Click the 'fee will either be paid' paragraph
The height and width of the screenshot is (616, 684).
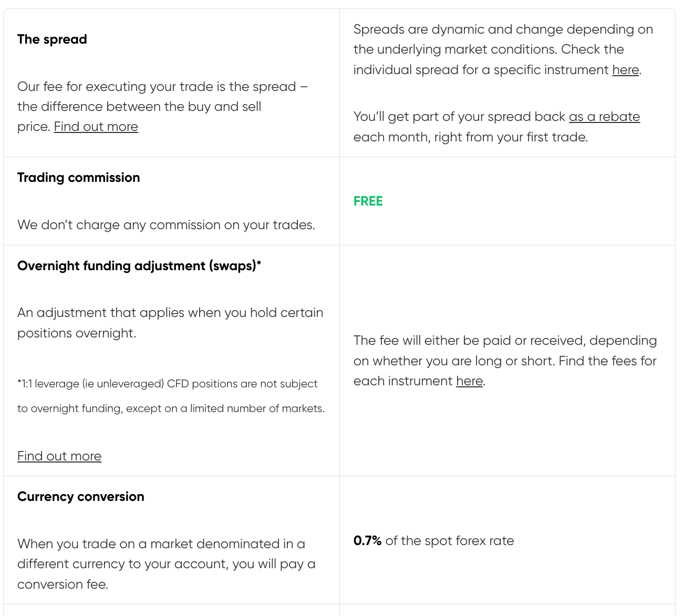point(505,361)
